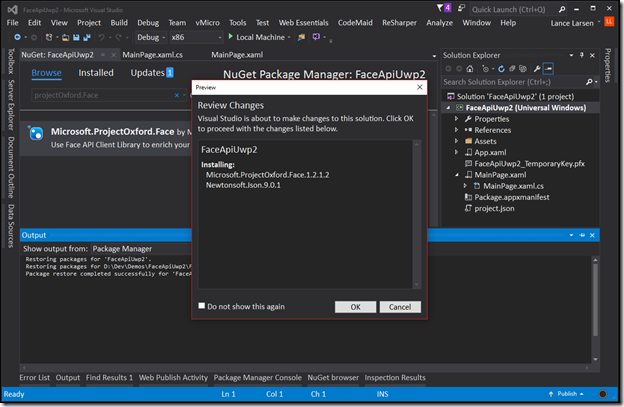Click in the Quick Launch search field
This screenshot has height=407, width=624.
click(513, 9)
